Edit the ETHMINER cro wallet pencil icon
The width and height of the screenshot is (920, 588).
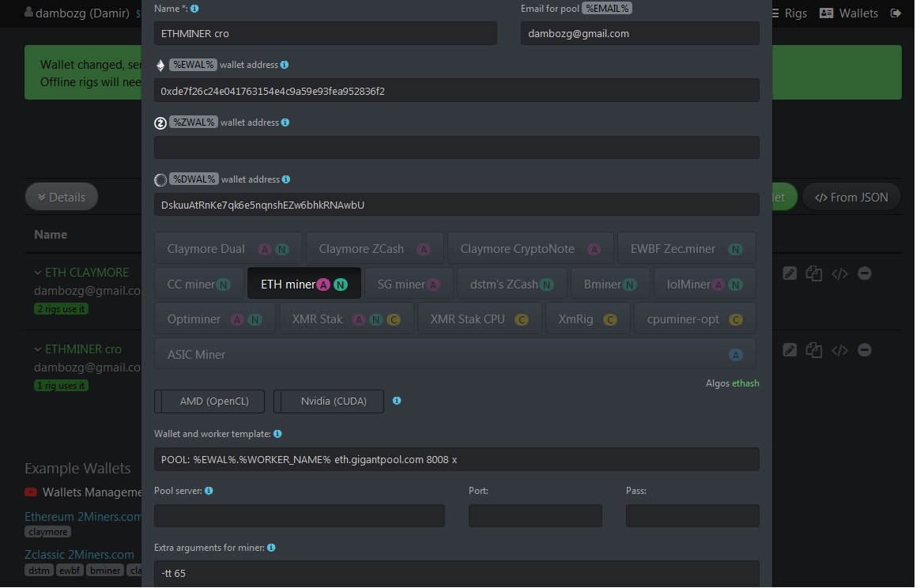(790, 350)
